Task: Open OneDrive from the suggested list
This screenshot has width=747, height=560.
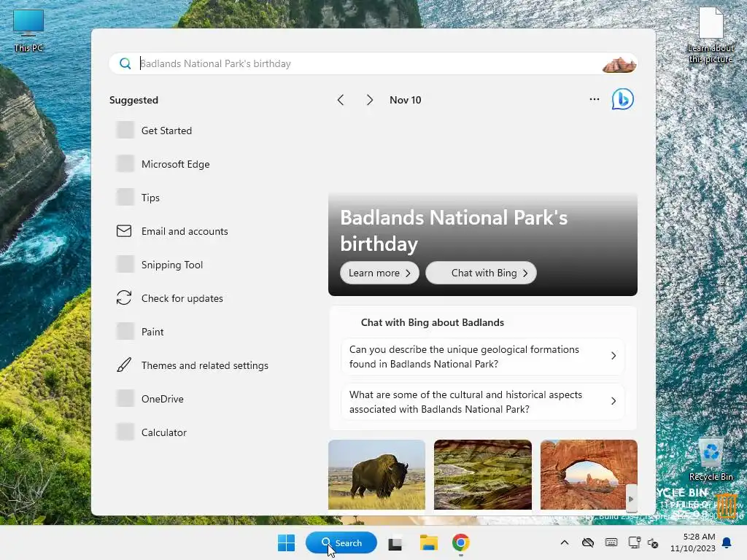Action: point(150,399)
